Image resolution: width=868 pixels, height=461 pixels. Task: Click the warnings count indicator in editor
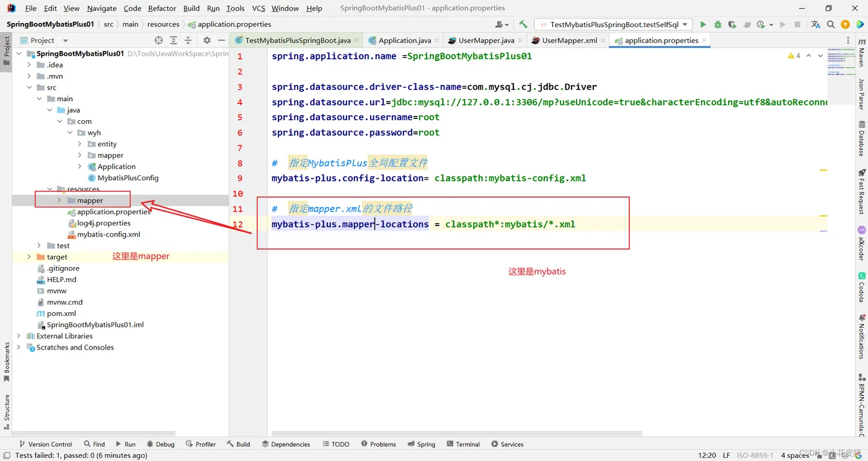794,56
